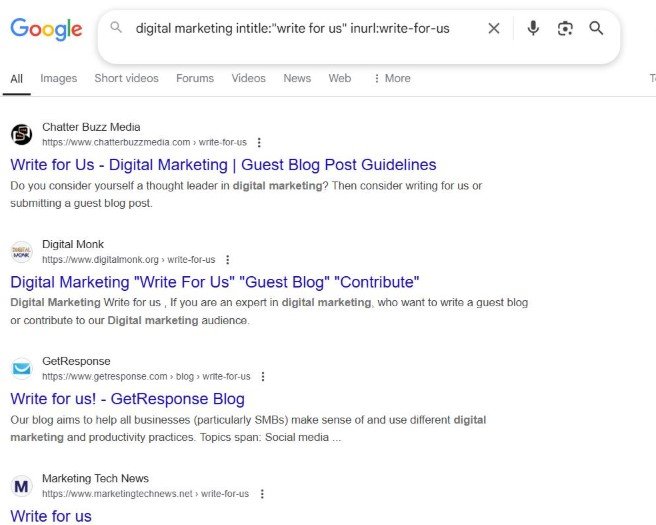Click the Google logo
This screenshot has width=656, height=525.
pyautogui.click(x=46, y=29)
